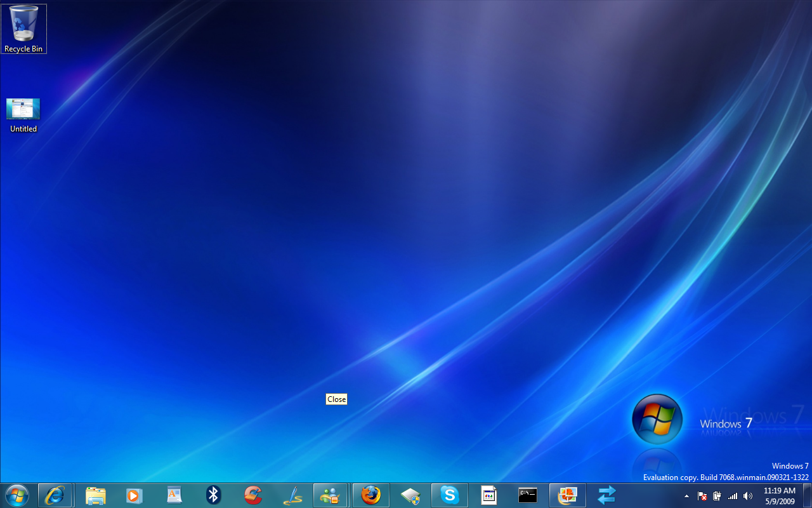Image resolution: width=812 pixels, height=508 pixels.
Task: Expand hidden notification area icons
Action: tap(686, 496)
